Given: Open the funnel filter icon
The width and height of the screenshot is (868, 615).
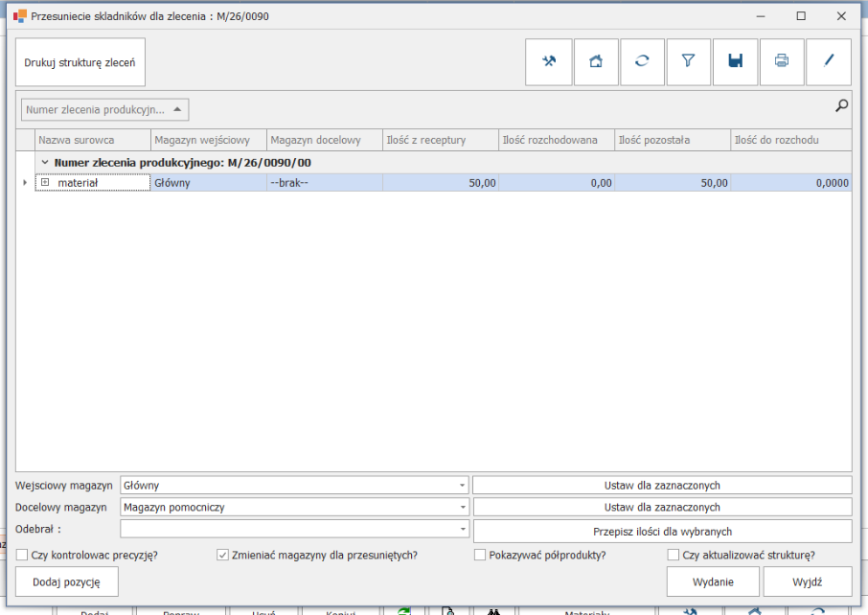Looking at the screenshot, I should click(x=688, y=61).
